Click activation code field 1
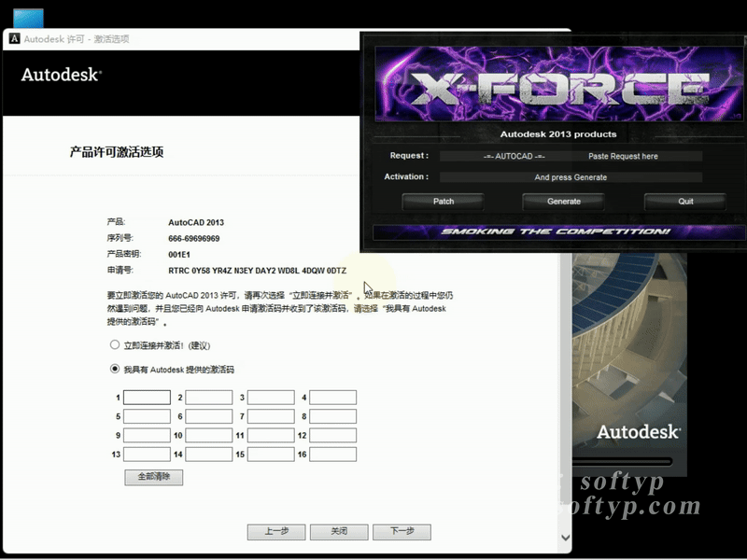Screen dimensions: 747x560 click(147, 398)
